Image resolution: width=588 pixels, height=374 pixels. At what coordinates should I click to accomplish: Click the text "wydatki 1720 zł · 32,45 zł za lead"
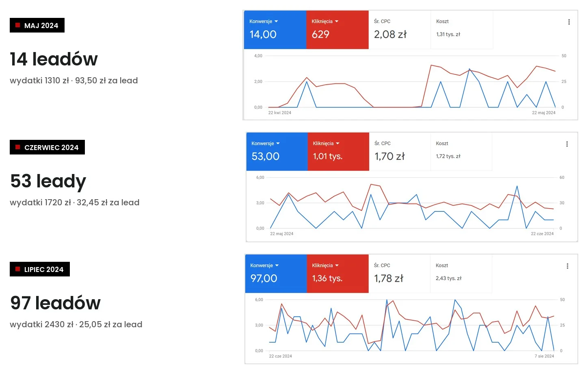click(x=75, y=202)
